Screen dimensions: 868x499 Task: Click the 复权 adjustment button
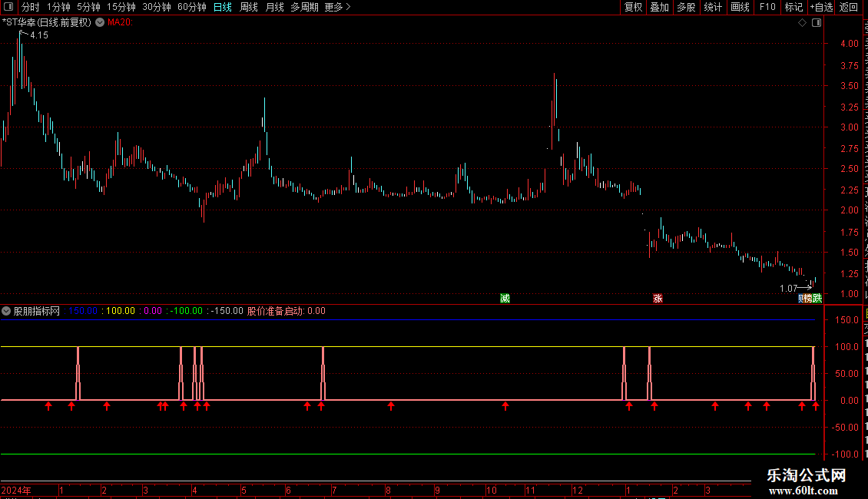633,7
